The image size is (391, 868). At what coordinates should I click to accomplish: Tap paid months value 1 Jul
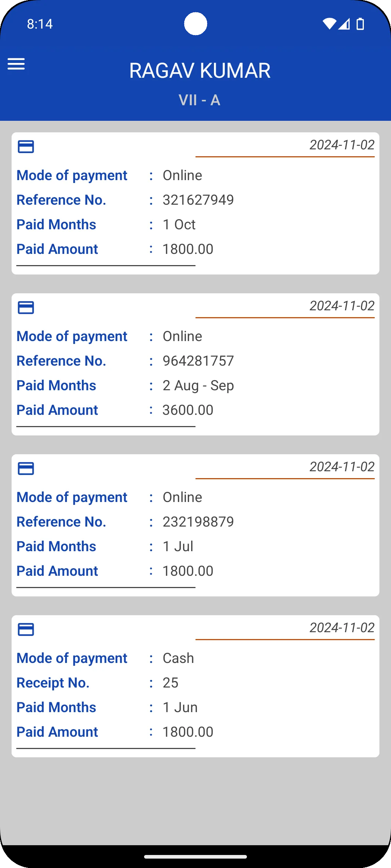178,546
